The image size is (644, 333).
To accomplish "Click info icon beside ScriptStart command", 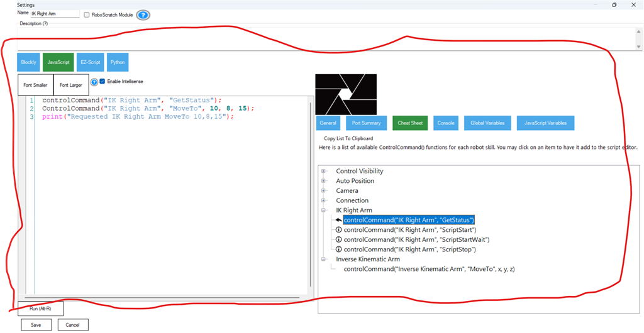I will pyautogui.click(x=338, y=230).
